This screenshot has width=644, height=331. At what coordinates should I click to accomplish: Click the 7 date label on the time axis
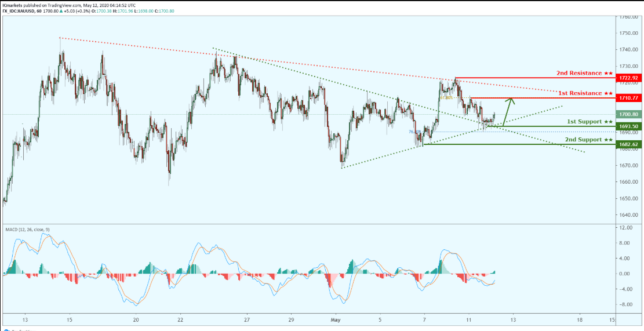[x=424, y=319]
